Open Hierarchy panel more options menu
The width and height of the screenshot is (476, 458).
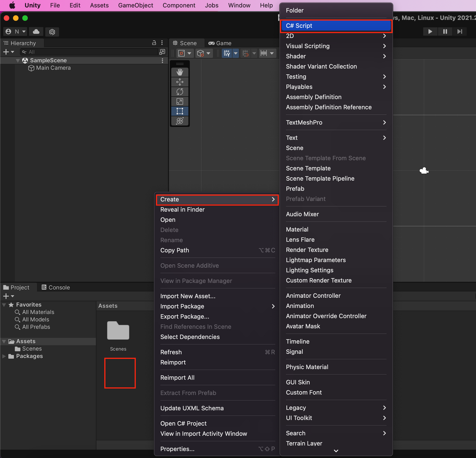(x=162, y=43)
